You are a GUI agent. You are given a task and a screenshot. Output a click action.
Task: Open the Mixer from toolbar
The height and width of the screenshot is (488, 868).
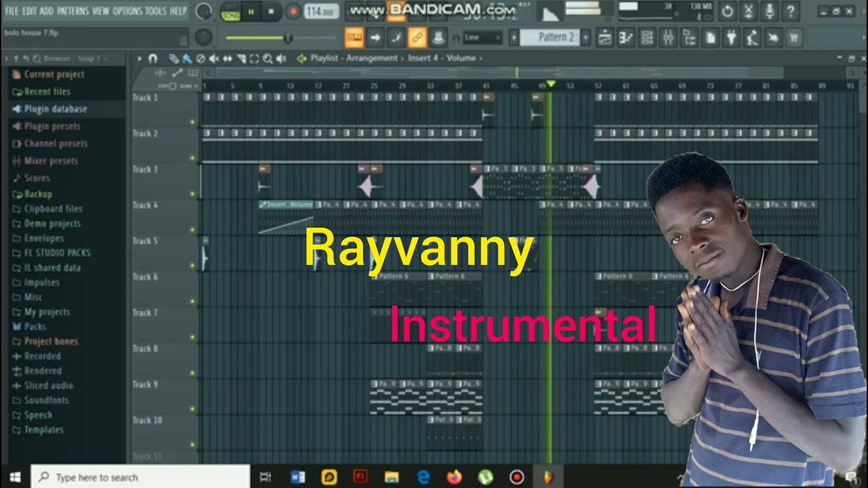pyautogui.click(x=668, y=38)
